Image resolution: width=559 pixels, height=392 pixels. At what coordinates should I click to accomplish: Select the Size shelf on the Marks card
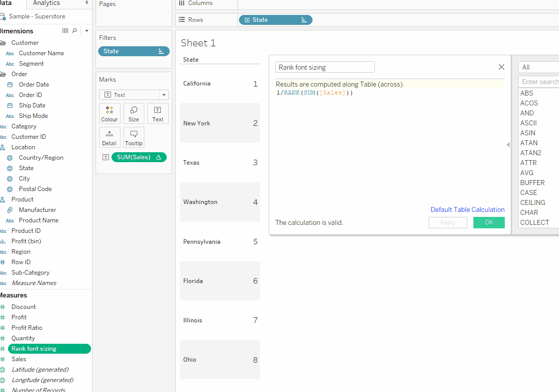133,113
